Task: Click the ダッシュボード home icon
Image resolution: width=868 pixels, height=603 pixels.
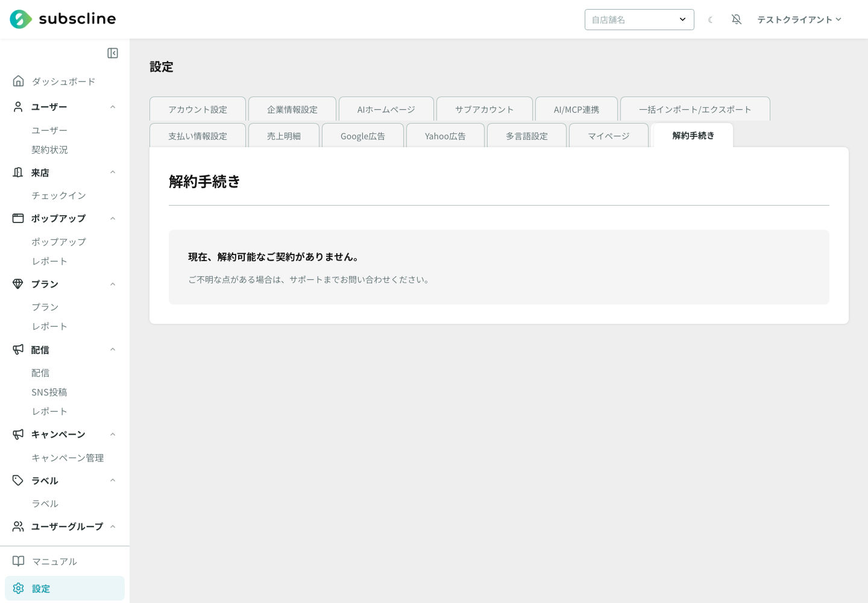Action: (19, 81)
